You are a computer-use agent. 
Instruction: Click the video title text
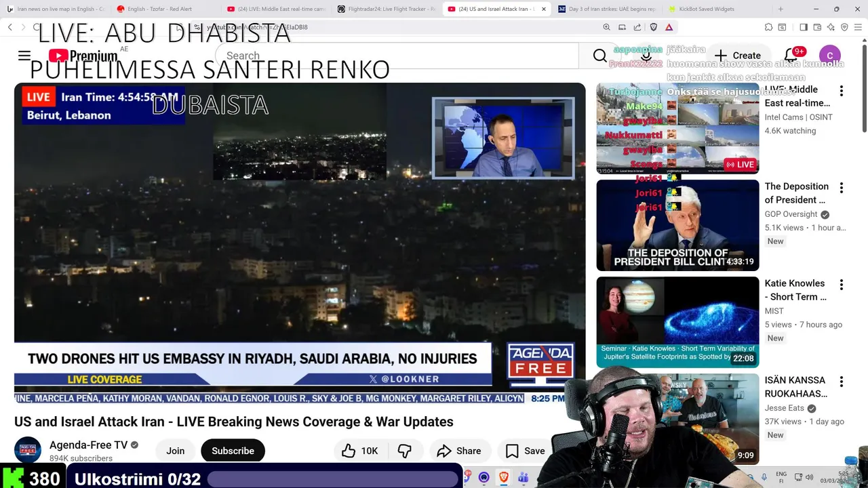pos(234,422)
